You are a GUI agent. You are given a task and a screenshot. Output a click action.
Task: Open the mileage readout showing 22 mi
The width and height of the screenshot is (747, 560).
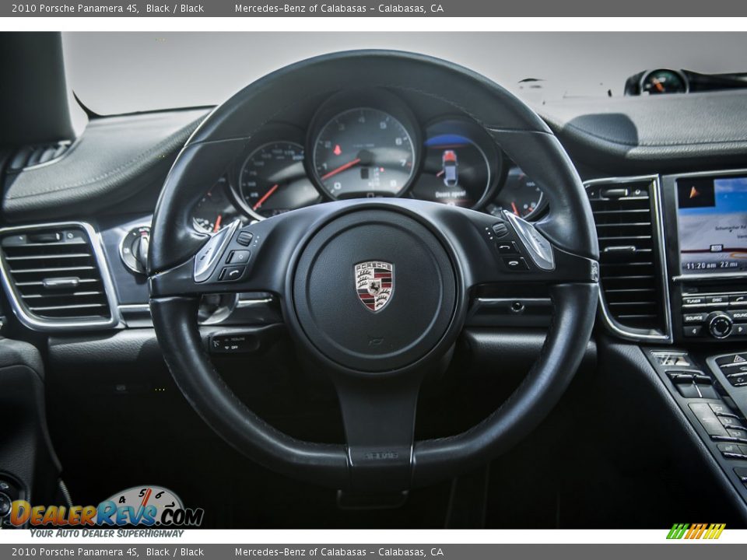(728, 264)
